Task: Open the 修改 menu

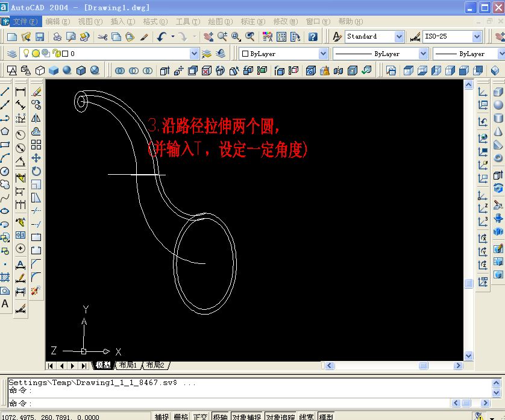Action: [286, 22]
